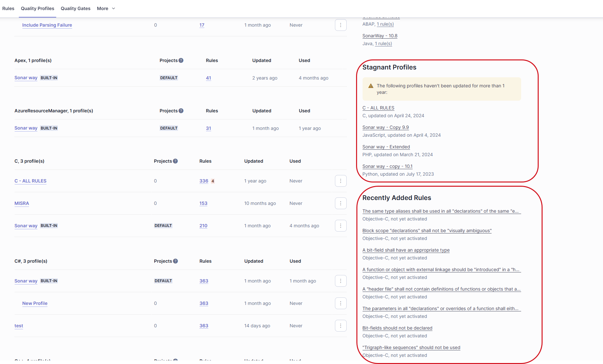Open the Rules page from the top menu
603x364 pixels.
coord(8,8)
